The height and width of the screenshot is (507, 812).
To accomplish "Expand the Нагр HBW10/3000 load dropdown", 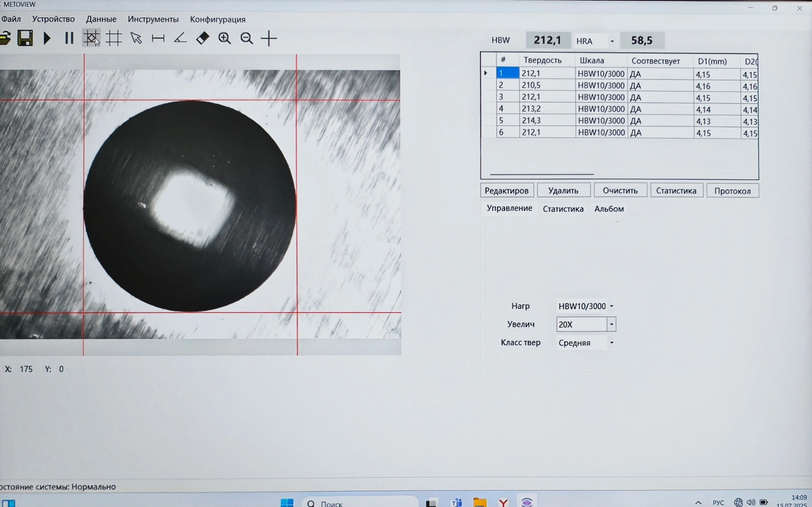I will (611, 306).
